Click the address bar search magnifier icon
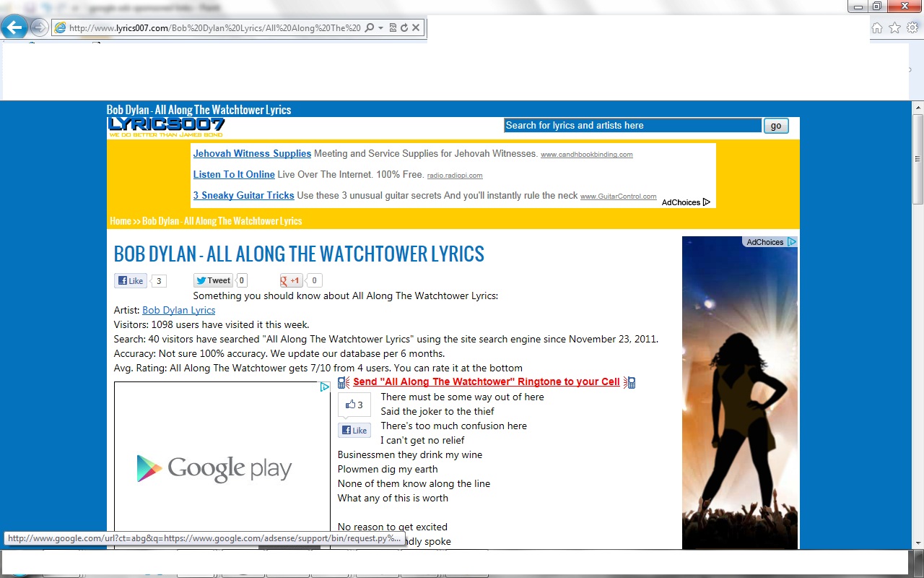 [370, 28]
